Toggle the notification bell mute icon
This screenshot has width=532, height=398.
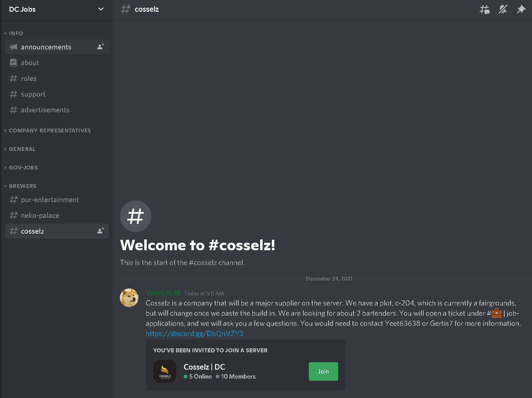pyautogui.click(x=503, y=10)
